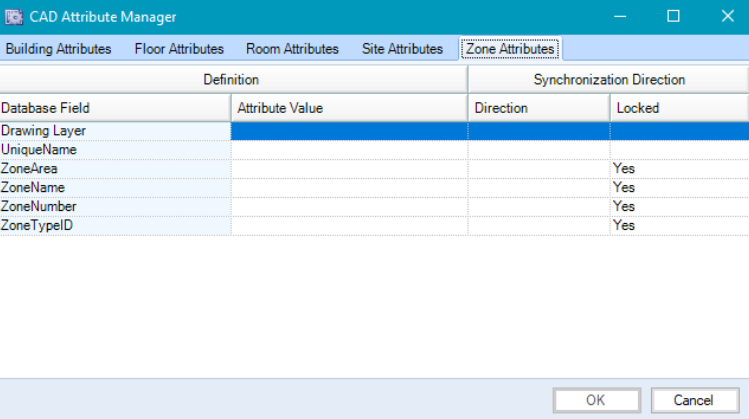This screenshot has height=419, width=749.
Task: Toggle the ZoneArea Locked value
Action: point(678,169)
